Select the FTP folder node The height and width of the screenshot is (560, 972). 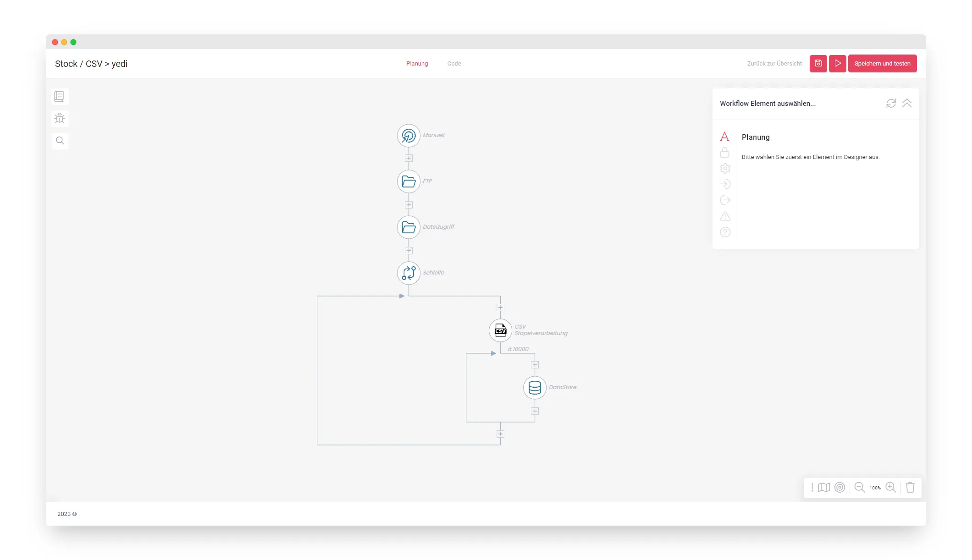409,181
